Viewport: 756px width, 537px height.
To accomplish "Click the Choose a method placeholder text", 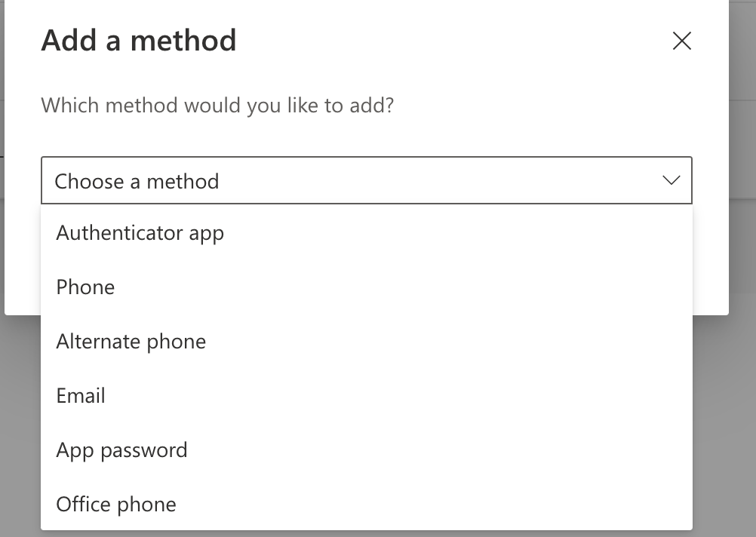I will (137, 181).
